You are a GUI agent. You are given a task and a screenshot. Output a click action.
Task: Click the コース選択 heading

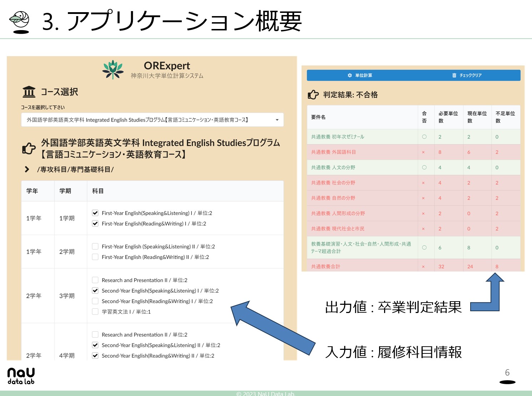pos(59,92)
